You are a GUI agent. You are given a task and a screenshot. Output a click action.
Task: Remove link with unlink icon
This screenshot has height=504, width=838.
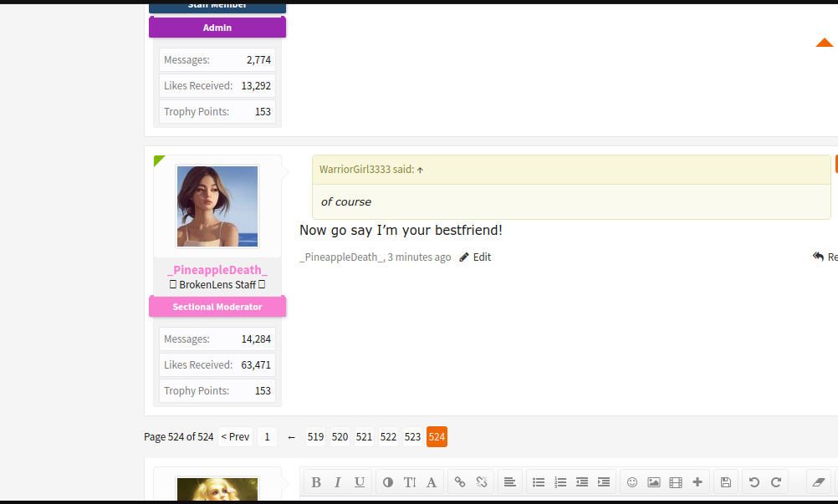click(482, 482)
